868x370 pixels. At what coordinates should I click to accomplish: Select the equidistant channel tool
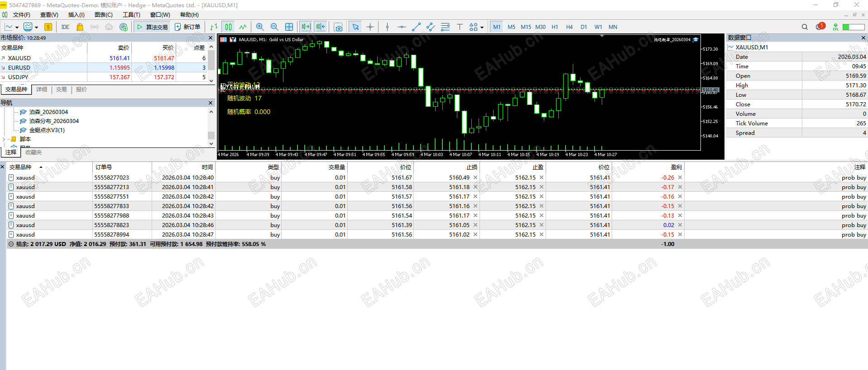pyautogui.click(x=431, y=27)
